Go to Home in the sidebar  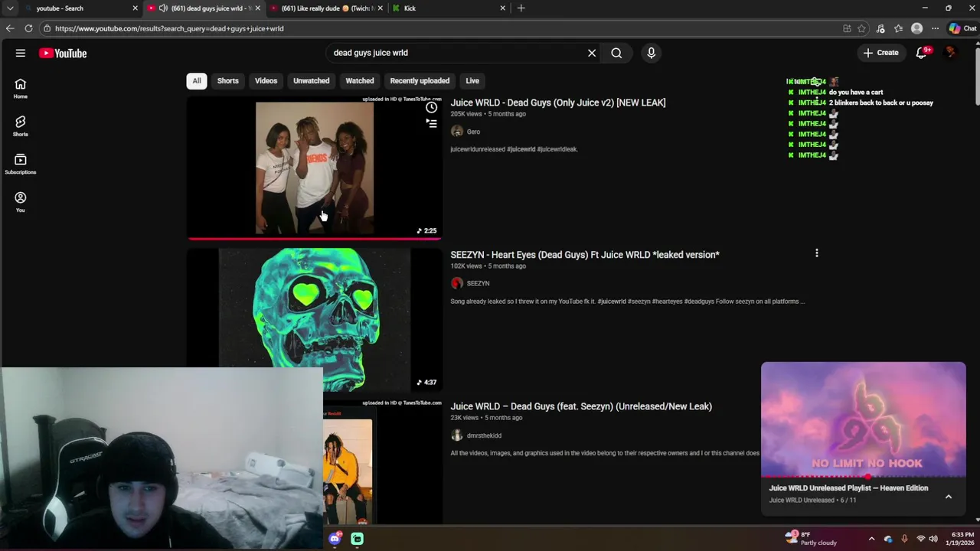coord(21,89)
